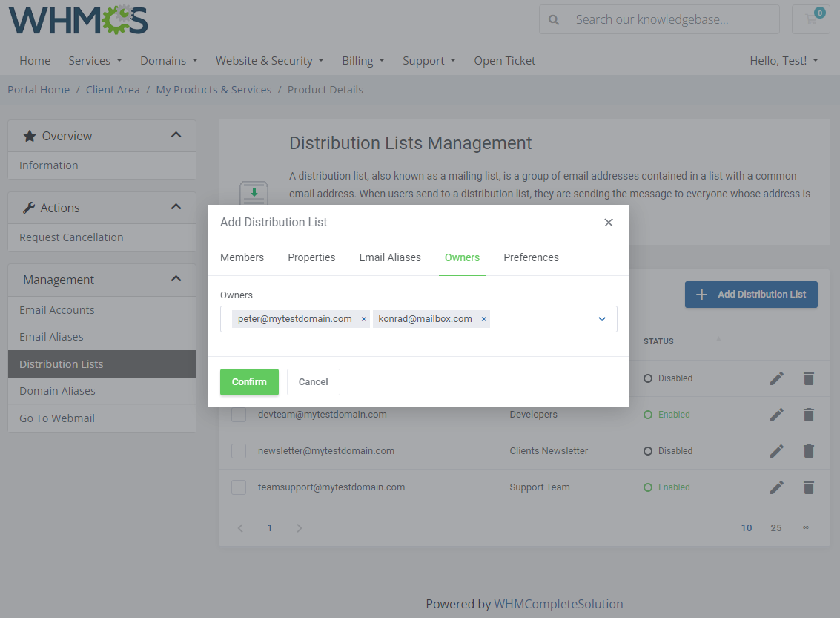The image size is (840, 618).
Task: Click the search magnifier icon
Action: click(x=554, y=20)
